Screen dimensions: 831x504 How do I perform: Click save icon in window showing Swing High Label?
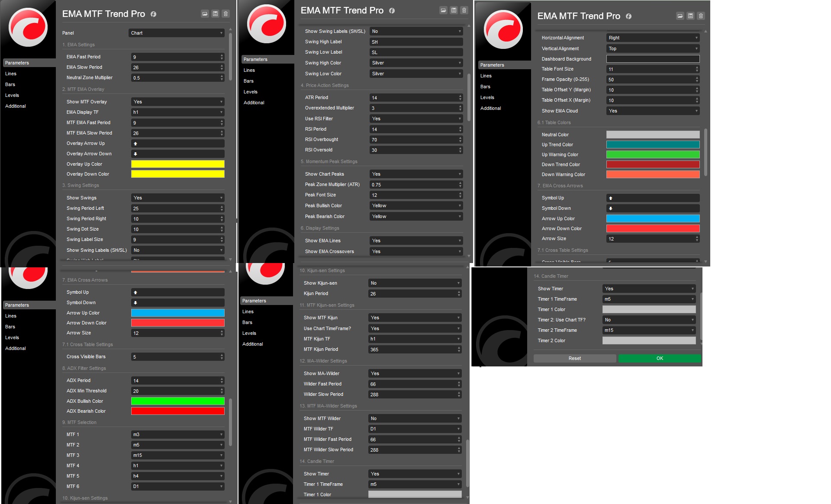coord(454,10)
